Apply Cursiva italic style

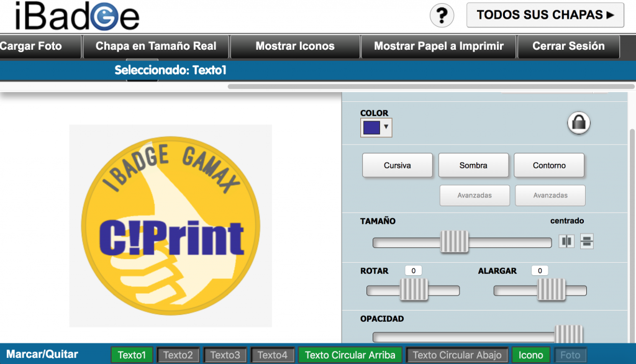[397, 165]
